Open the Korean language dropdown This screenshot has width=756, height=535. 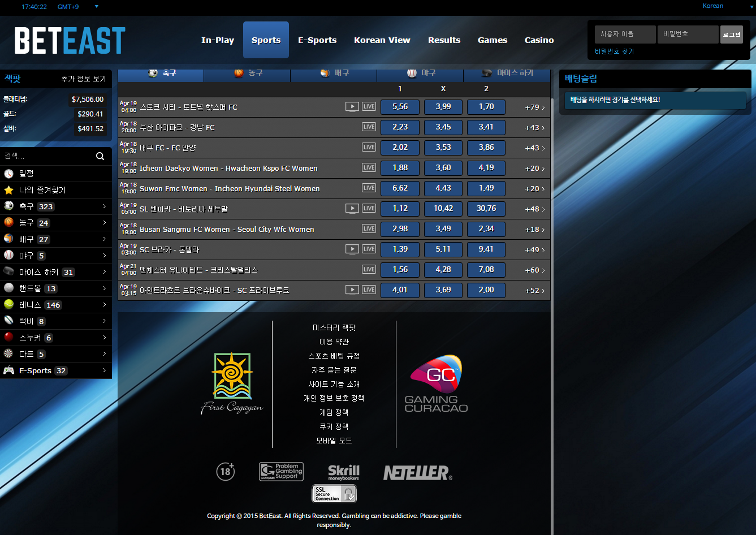point(728,6)
